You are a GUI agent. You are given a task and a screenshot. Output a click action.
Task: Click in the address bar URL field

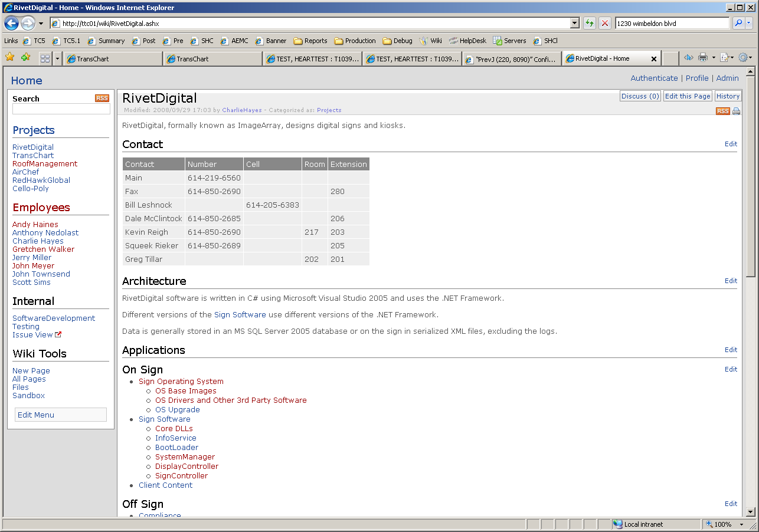point(310,24)
